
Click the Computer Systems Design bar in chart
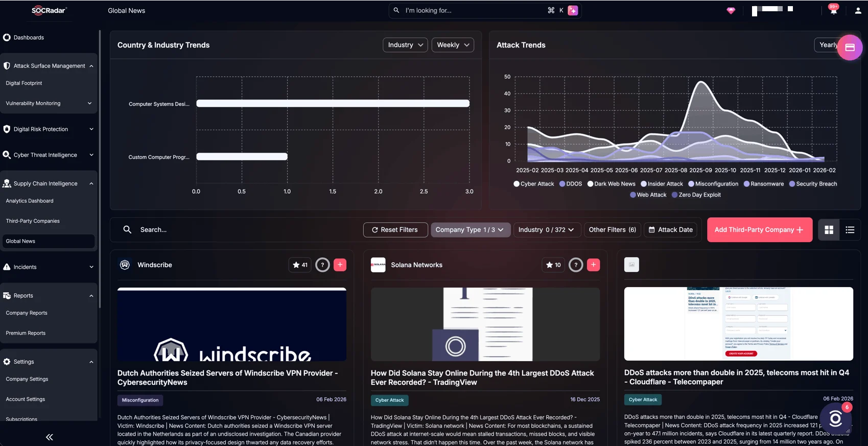coord(333,104)
